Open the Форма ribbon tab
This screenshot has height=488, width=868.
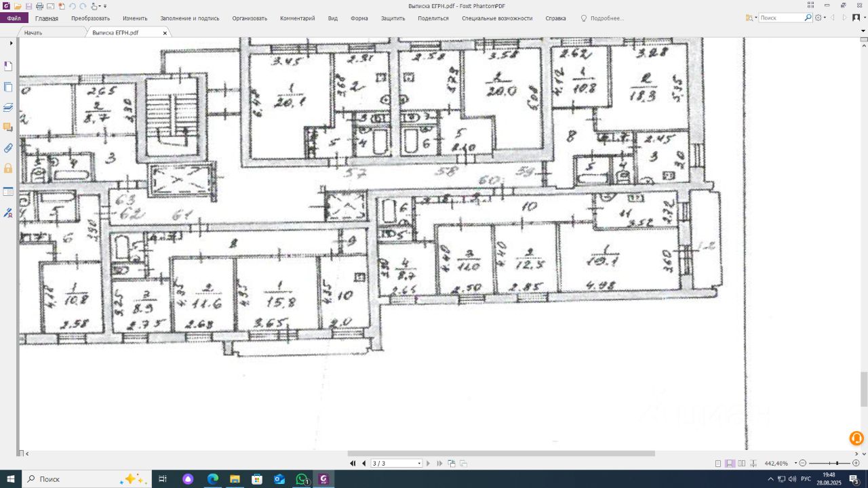359,18
